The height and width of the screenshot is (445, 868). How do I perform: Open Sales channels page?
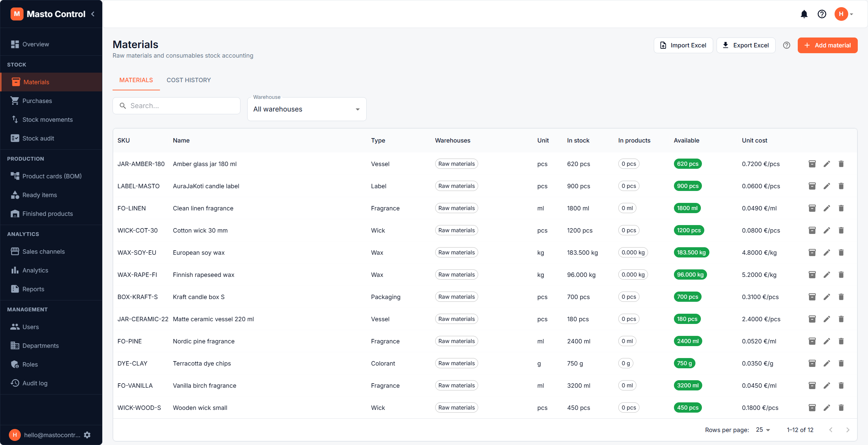tap(51, 252)
